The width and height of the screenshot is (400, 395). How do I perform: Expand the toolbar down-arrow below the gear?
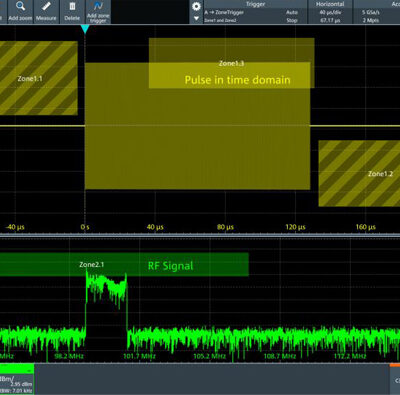tap(196, 18)
